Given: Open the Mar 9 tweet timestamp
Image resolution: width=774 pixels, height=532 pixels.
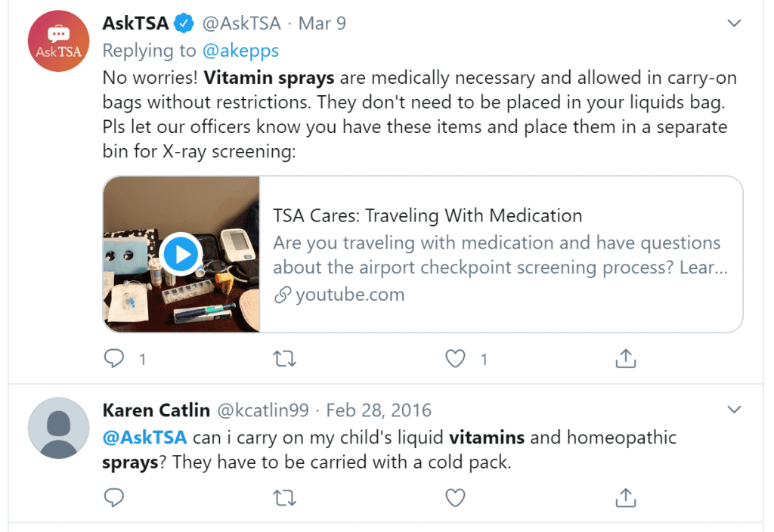Looking at the screenshot, I should tap(322, 23).
